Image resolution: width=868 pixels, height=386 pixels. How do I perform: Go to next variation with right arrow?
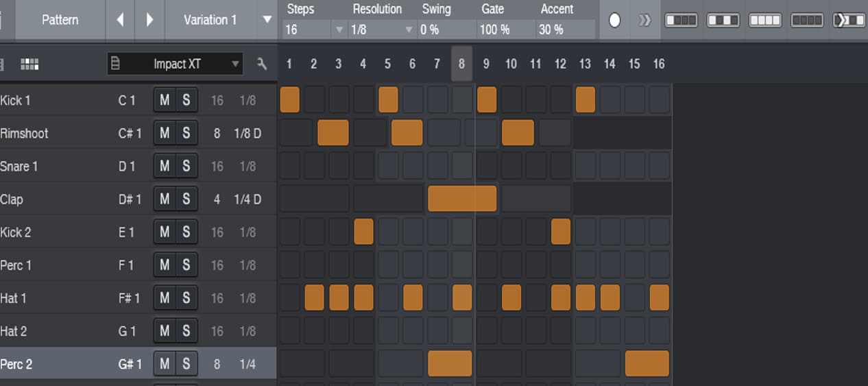[149, 20]
